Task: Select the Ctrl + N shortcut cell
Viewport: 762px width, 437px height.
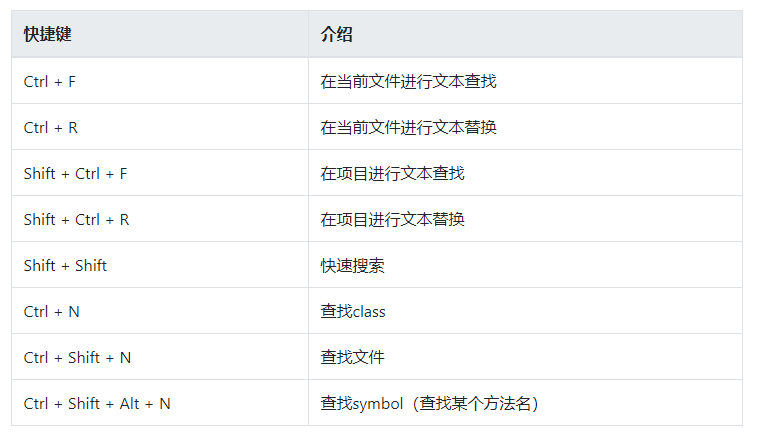Action: click(x=52, y=311)
